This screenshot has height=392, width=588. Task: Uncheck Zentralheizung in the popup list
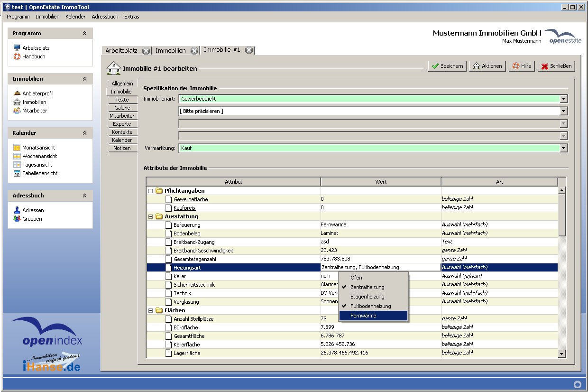click(367, 287)
